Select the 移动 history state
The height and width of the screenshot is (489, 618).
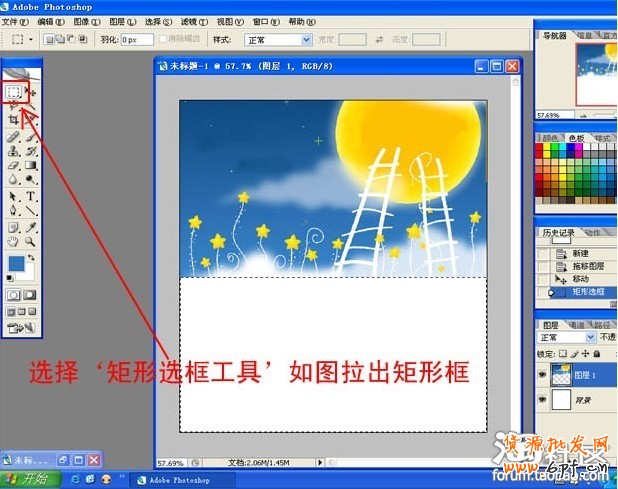(x=580, y=279)
